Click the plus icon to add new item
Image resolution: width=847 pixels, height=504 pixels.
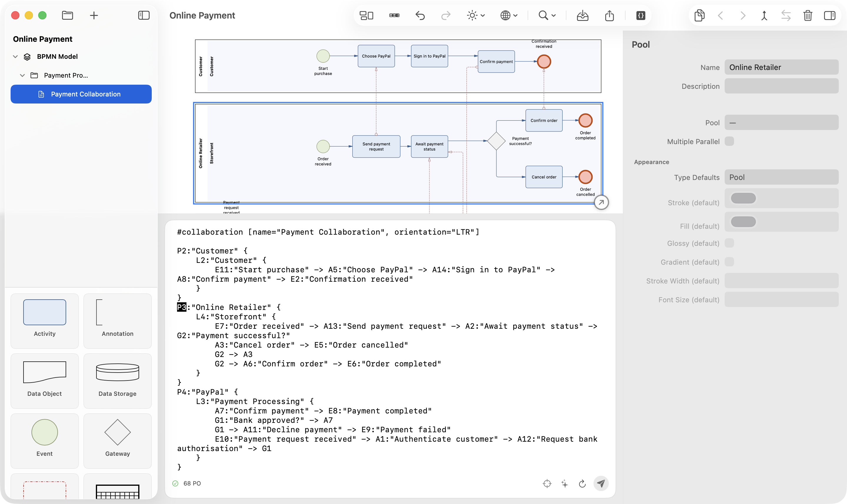click(x=94, y=15)
